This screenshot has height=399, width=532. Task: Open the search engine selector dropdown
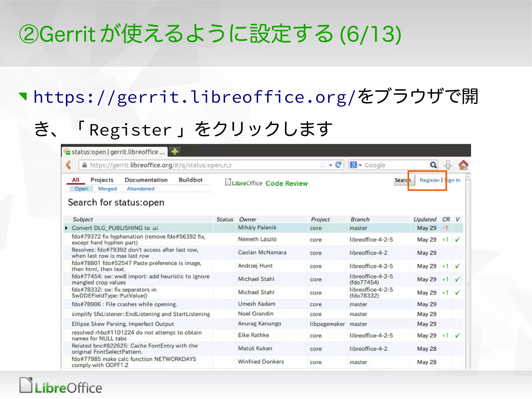(x=360, y=165)
